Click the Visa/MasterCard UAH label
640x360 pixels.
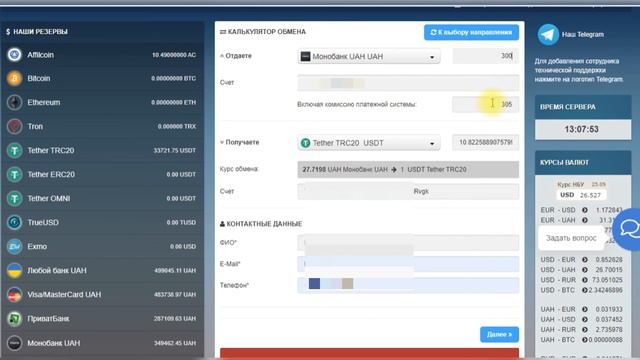pos(64,295)
